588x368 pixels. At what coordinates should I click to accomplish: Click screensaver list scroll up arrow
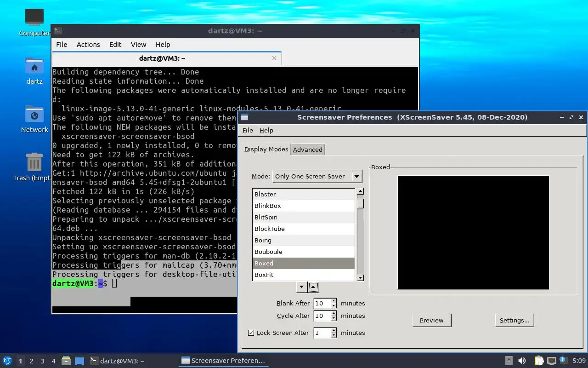361,191
